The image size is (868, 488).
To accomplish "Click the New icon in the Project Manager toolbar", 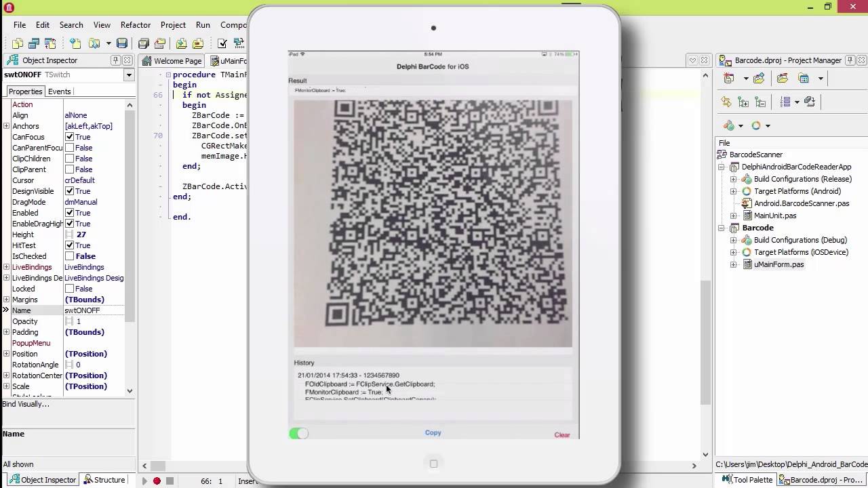I will pos(730,79).
